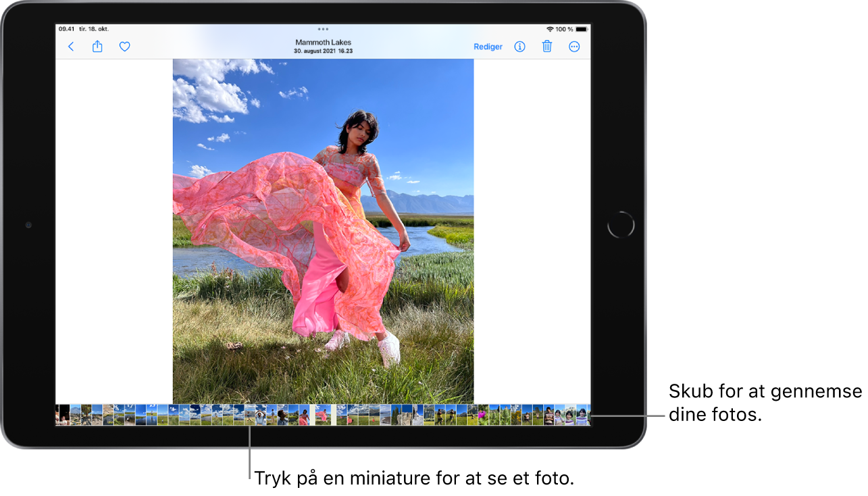The width and height of the screenshot is (868, 496).
Task: Click the Mammoth Lakes title
Action: click(323, 43)
